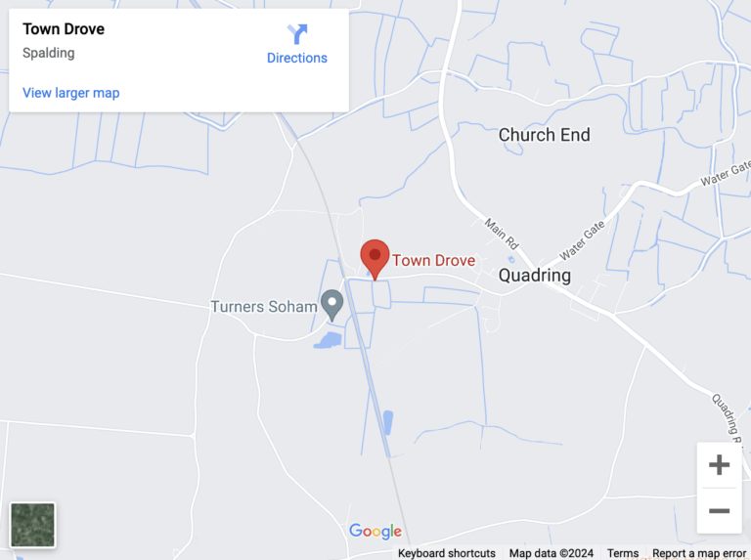The height and width of the screenshot is (560, 751).
Task: Open the View larger map link
Action: point(70,93)
